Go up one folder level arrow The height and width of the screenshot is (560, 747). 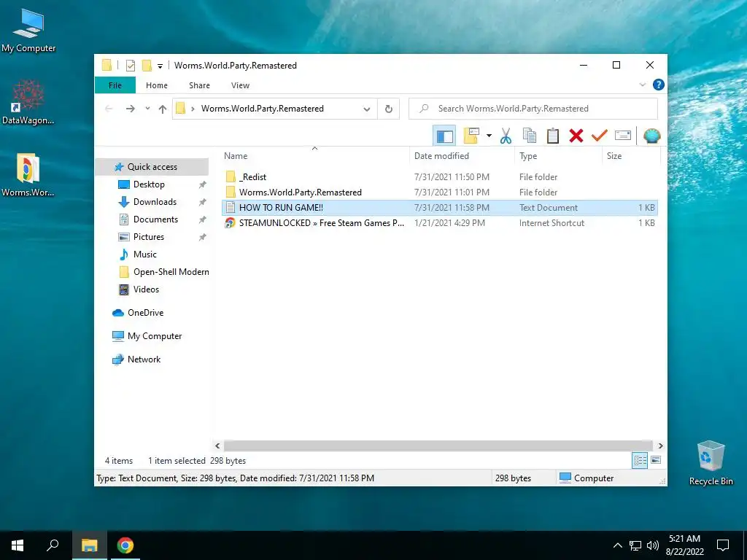(x=163, y=109)
